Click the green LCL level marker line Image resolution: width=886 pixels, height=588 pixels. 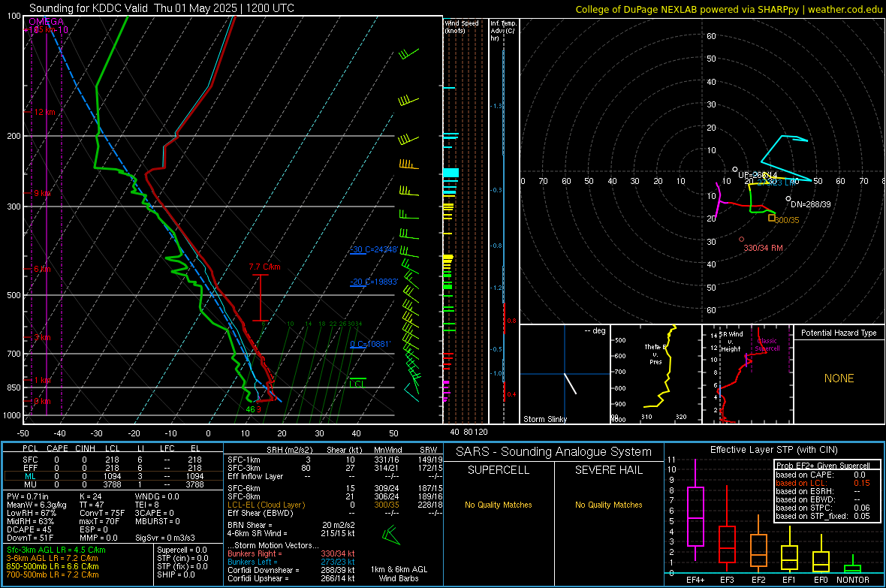tap(357, 378)
